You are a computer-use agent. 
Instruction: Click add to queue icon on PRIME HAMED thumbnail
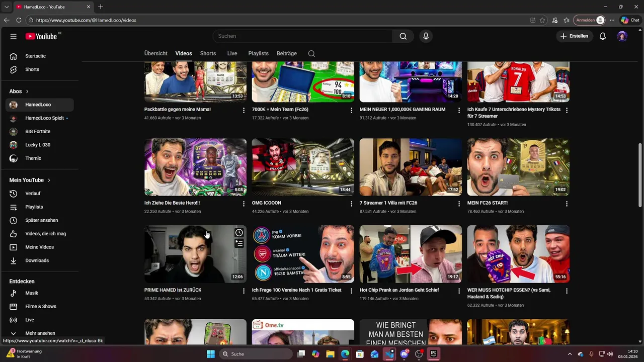click(239, 243)
